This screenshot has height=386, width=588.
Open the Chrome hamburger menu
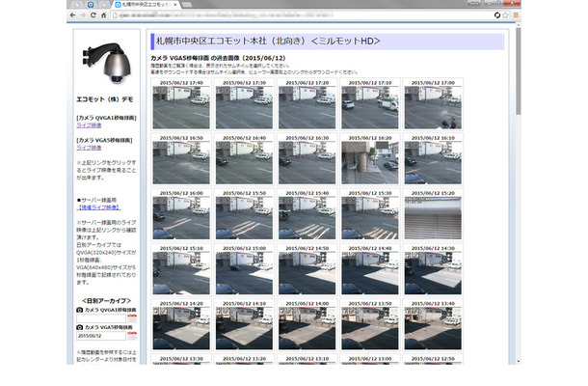click(516, 15)
